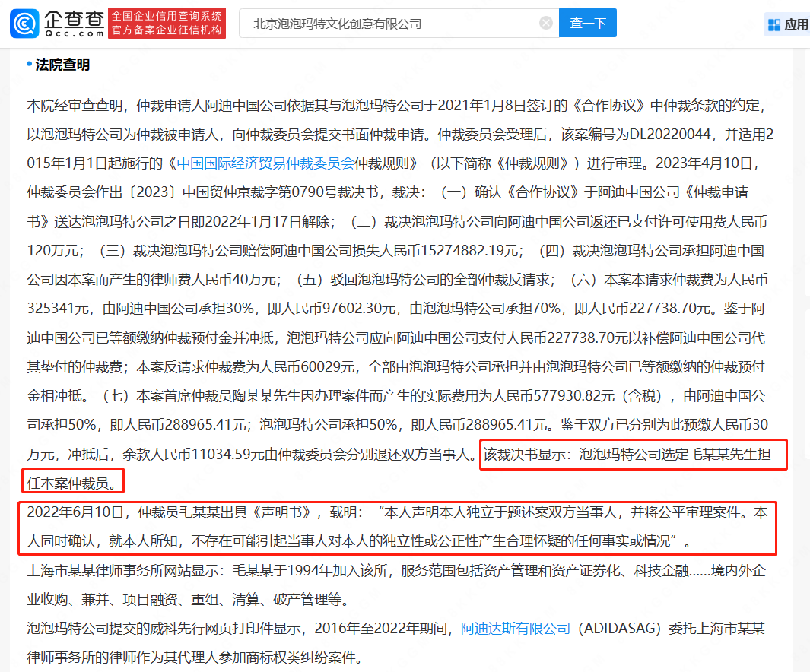The image size is (810, 672).
Task: Click the text 律师事务所的律师作为其代理人参加商标权类纠纷案件
Action: point(191,658)
